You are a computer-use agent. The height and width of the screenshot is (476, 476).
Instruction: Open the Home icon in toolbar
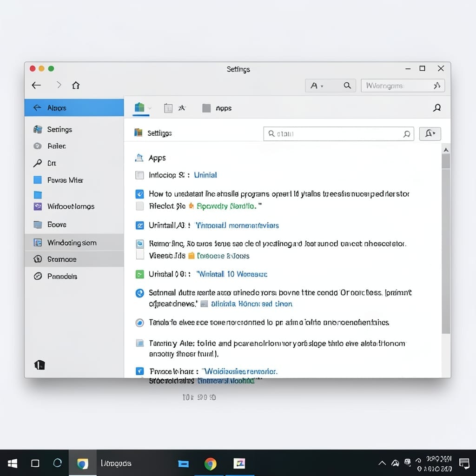tap(76, 86)
